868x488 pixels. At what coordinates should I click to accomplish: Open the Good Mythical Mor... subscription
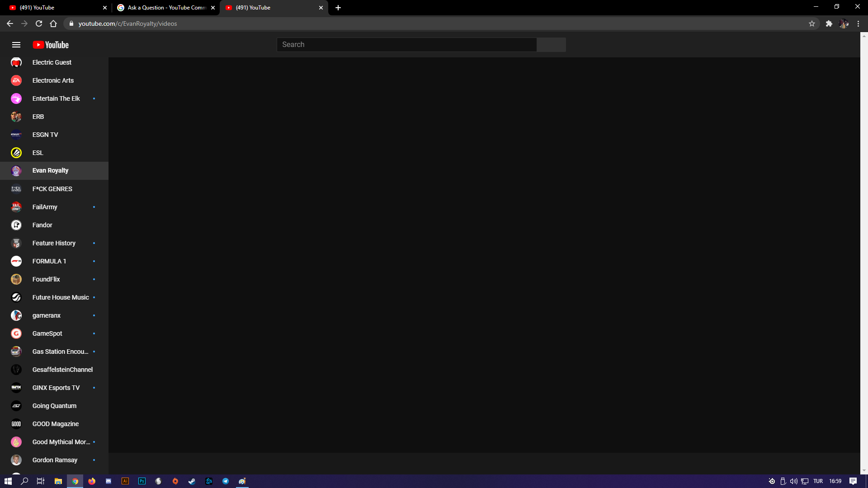point(54,442)
